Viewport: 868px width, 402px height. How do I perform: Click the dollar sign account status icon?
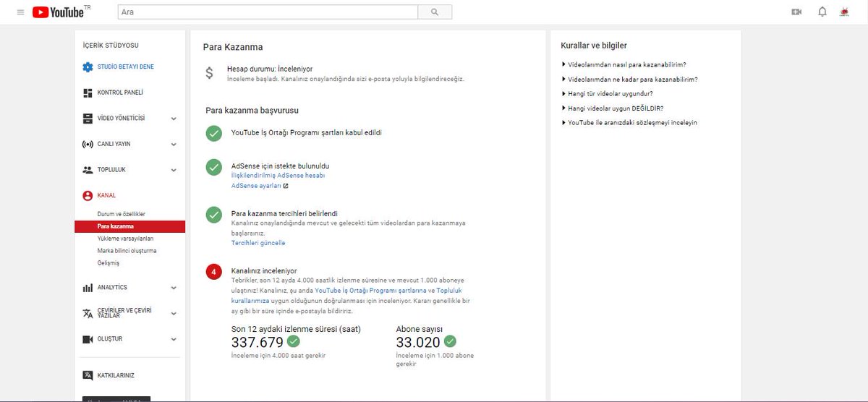tap(210, 72)
